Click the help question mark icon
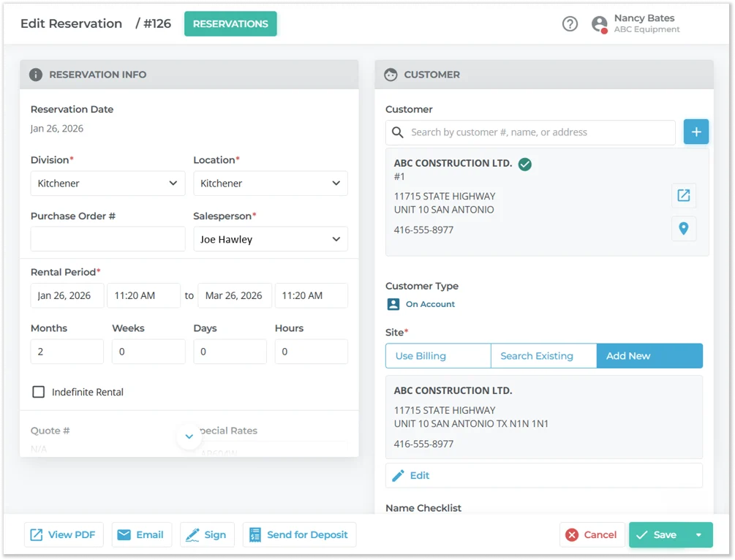 click(570, 24)
